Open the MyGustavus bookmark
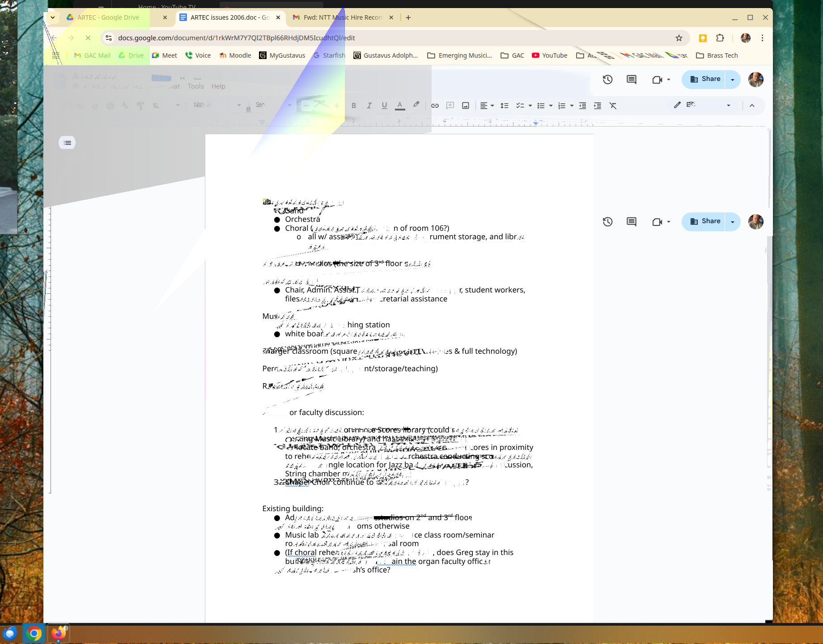 (282, 55)
